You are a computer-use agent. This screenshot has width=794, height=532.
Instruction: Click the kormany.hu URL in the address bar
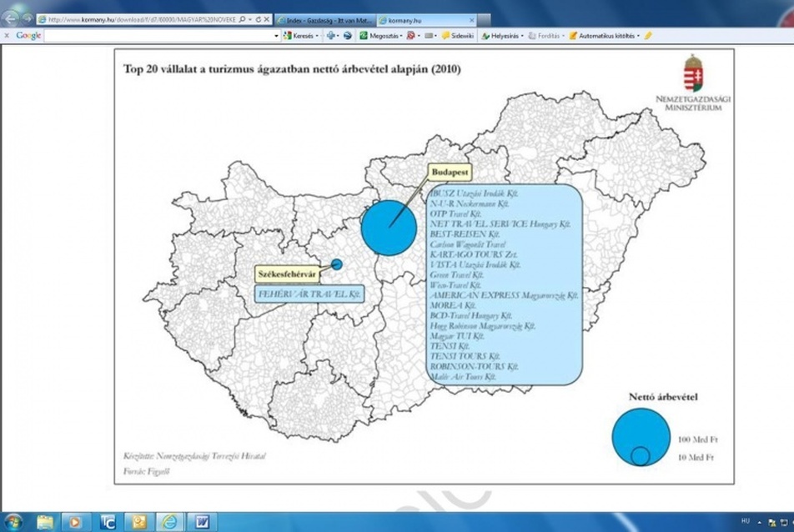(142, 20)
